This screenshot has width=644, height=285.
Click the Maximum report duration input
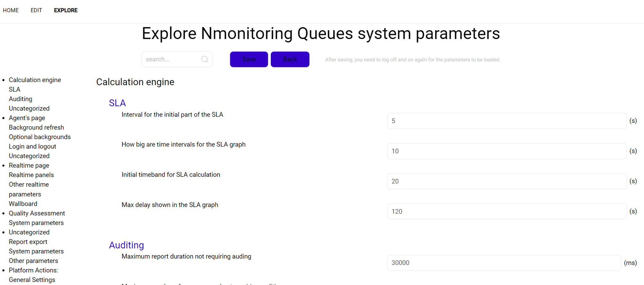coord(504,263)
